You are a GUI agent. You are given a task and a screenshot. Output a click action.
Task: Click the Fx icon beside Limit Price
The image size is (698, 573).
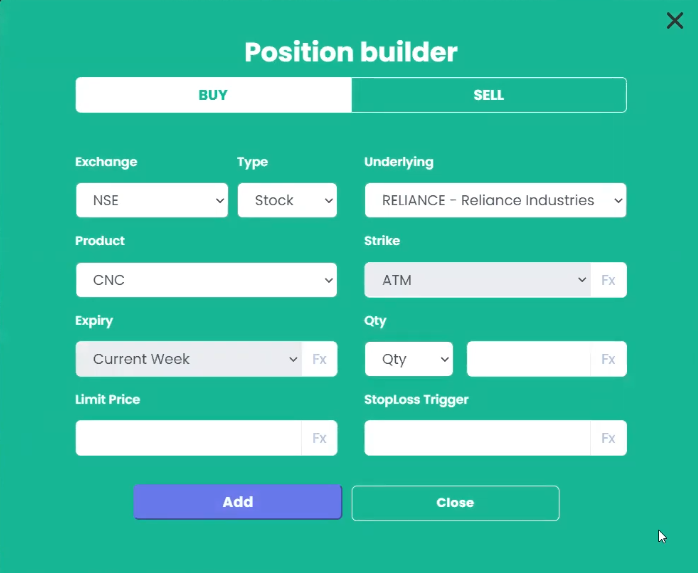(x=319, y=438)
